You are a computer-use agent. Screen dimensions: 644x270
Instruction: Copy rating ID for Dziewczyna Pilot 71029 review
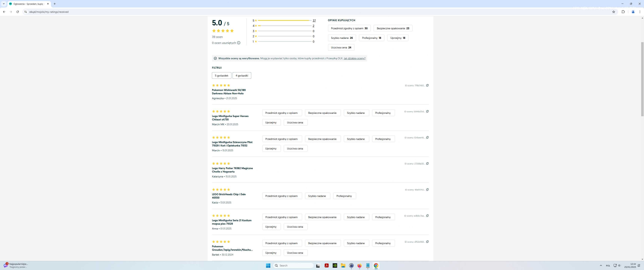[x=427, y=137]
